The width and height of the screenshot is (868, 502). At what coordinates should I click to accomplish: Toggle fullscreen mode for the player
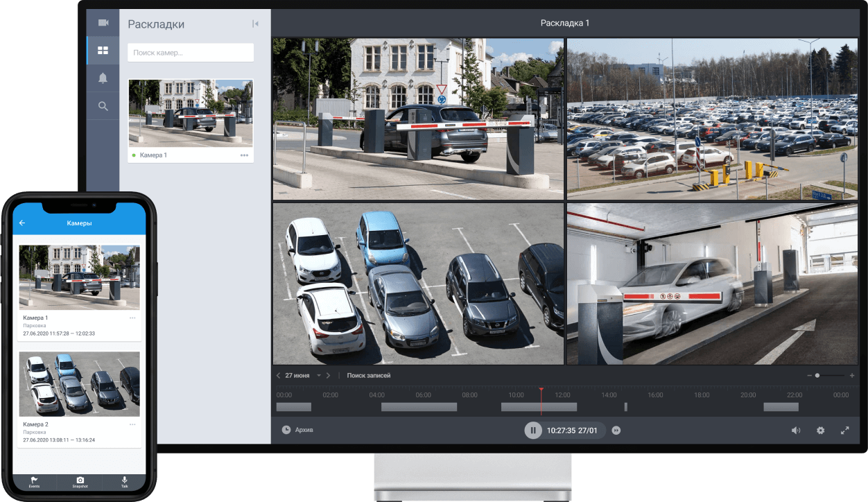tap(844, 431)
